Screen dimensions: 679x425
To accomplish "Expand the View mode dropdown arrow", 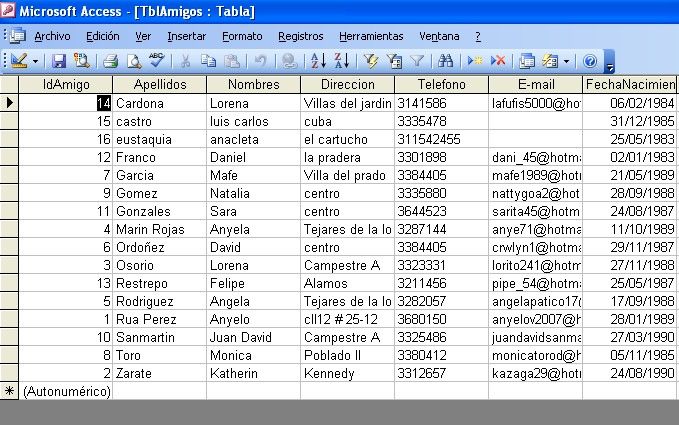I will pos(36,61).
